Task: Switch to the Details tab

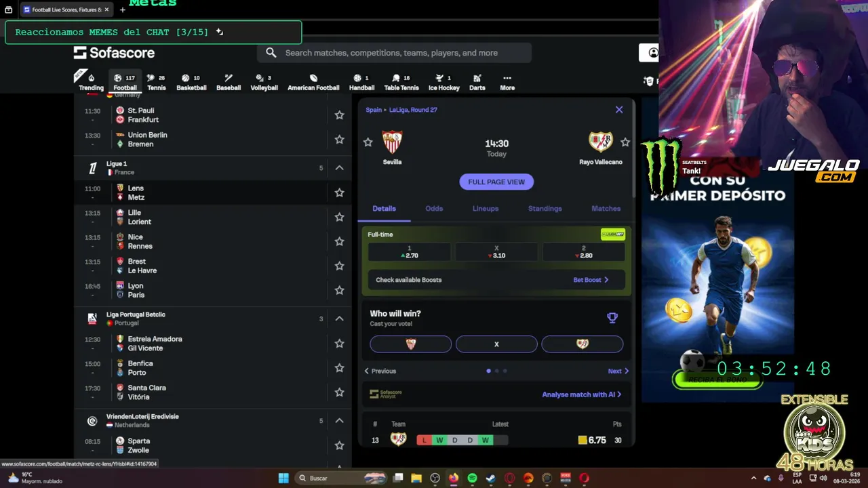Action: point(384,209)
